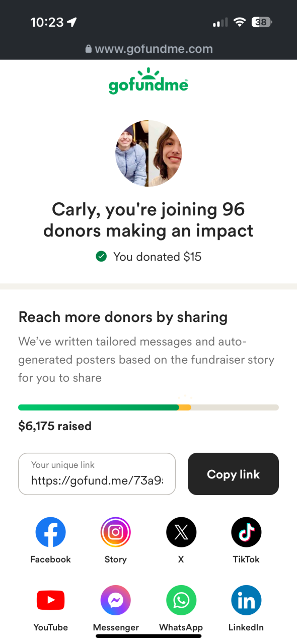Select the YouTube share icon

[50, 600]
